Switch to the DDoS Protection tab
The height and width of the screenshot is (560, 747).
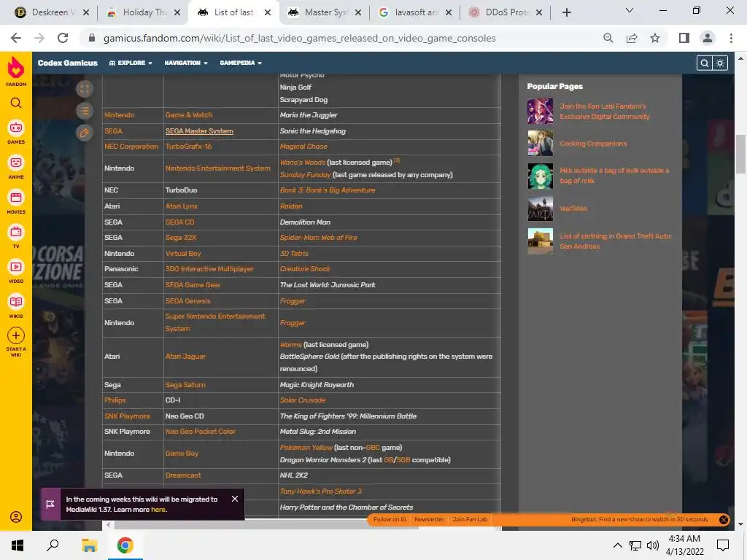click(x=506, y=12)
